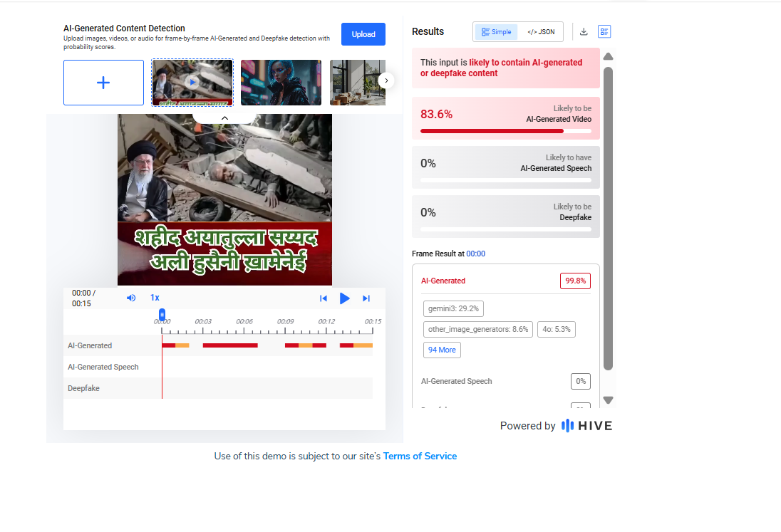Click the Hive logo
Image resolution: width=781 pixels, height=532 pixels.
point(586,426)
